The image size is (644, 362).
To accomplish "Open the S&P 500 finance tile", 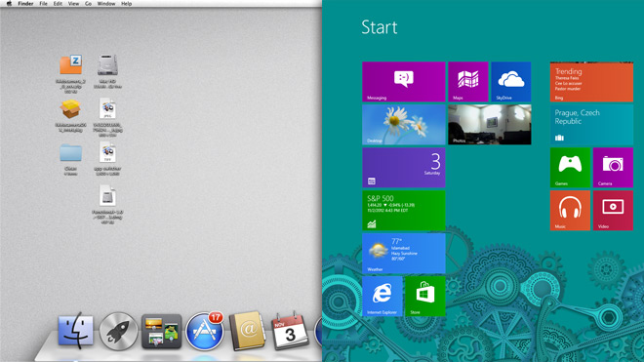I will (x=403, y=211).
